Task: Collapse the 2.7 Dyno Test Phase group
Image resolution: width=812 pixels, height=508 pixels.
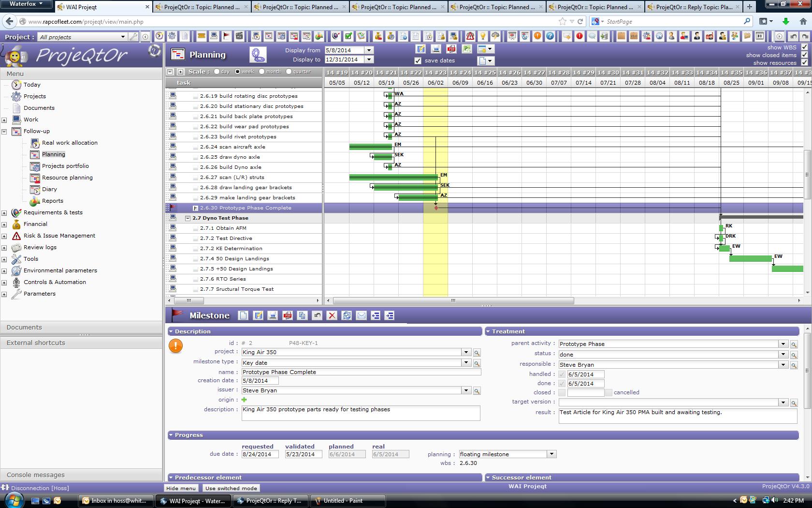Action: coord(188,218)
